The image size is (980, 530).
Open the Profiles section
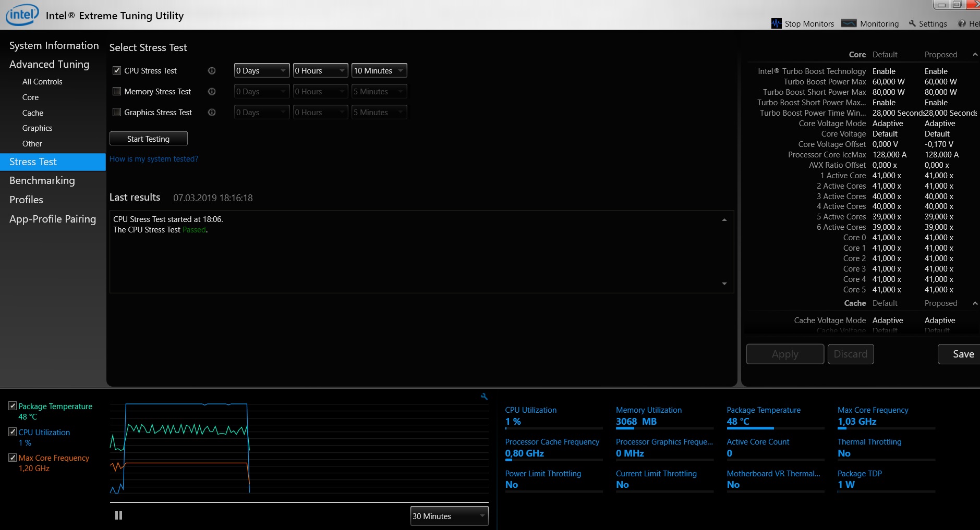click(26, 200)
